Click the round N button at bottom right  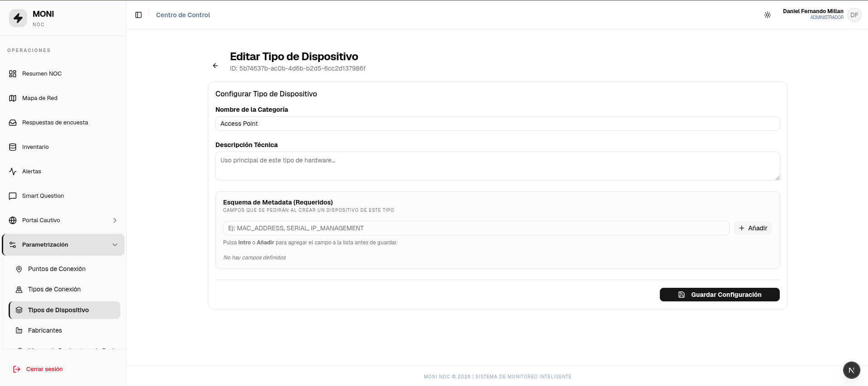[851, 370]
